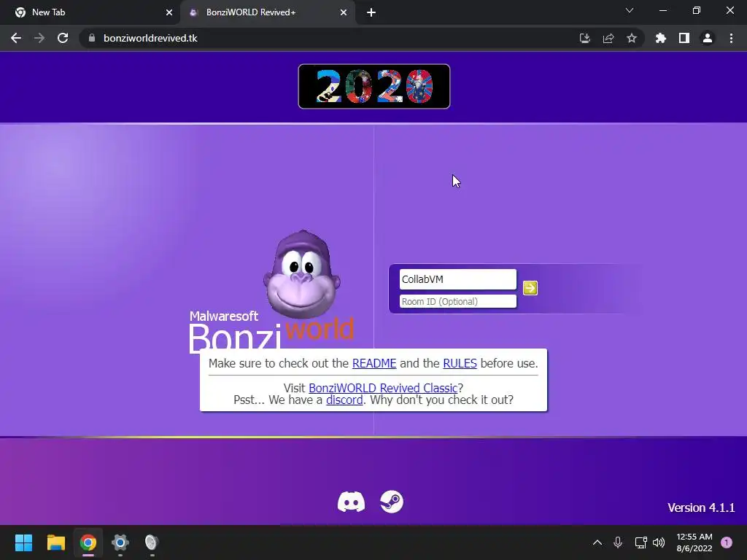Open File Explorer from the taskbar

55,542
